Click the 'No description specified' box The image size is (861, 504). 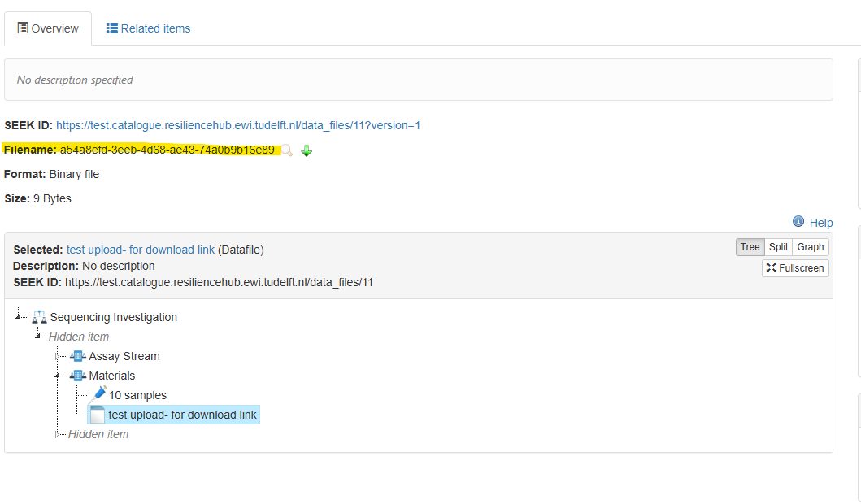pyautogui.click(x=419, y=80)
